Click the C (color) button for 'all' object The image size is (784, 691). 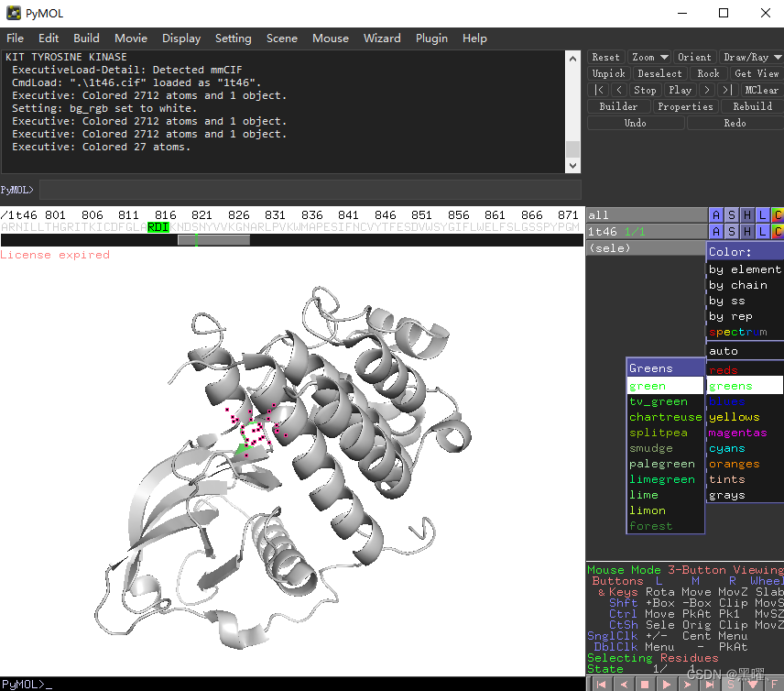(x=778, y=215)
